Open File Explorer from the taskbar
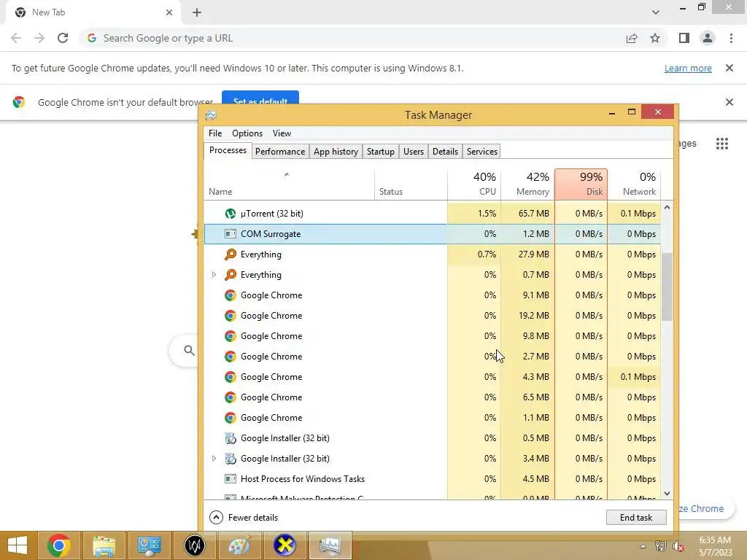This screenshot has width=747, height=560. click(104, 545)
